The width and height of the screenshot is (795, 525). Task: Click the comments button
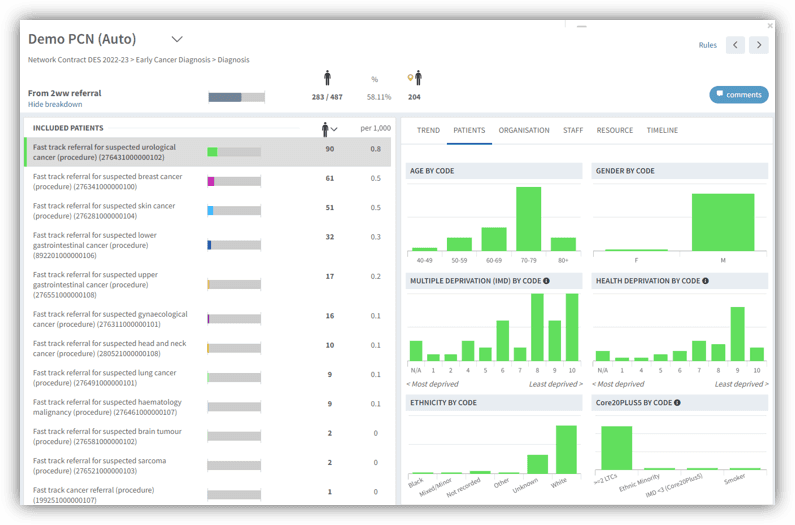point(739,95)
